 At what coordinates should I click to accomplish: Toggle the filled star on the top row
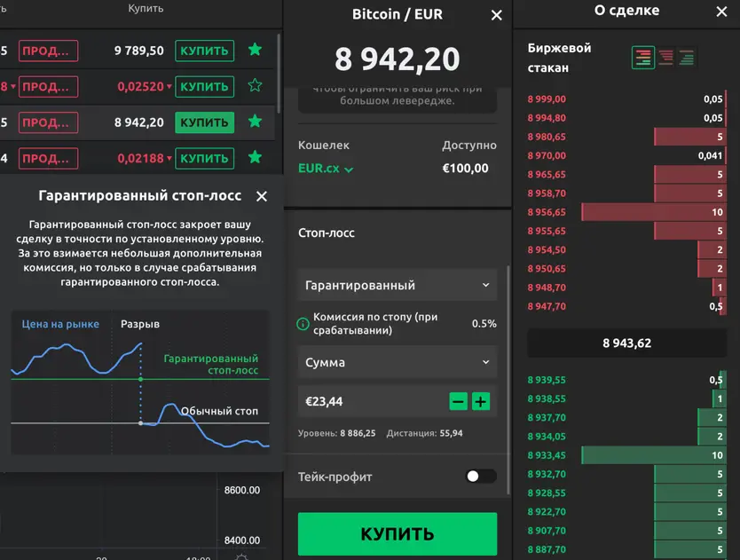pos(256,51)
